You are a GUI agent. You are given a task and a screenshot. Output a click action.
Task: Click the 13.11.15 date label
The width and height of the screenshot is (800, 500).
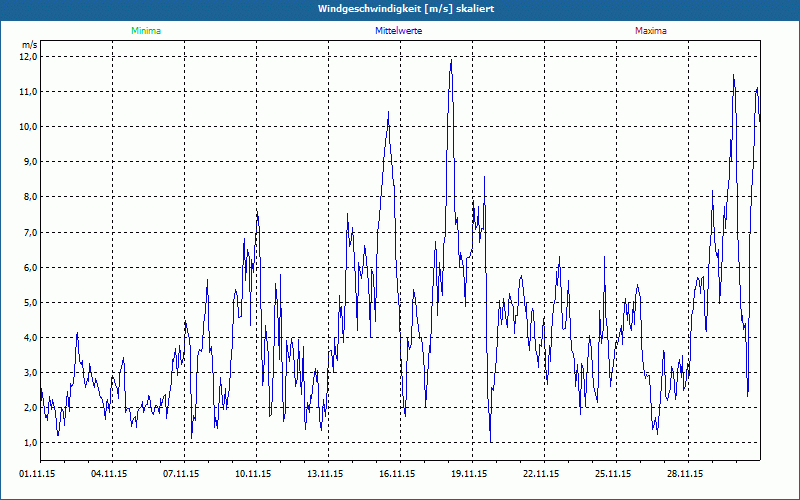[325, 474]
